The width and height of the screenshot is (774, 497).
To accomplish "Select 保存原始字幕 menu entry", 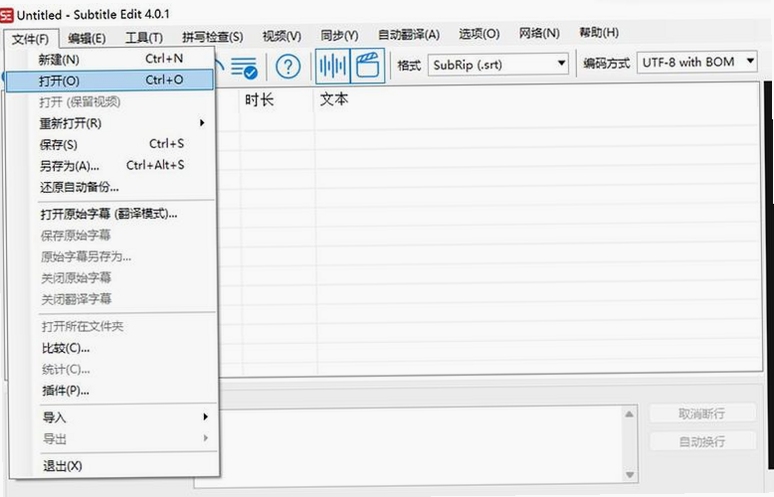I will click(113, 235).
